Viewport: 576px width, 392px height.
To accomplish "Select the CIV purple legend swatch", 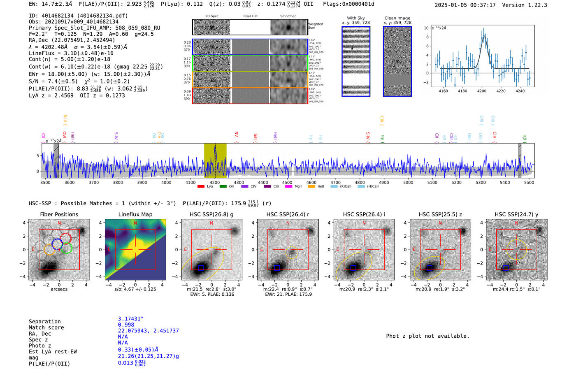I will click(x=245, y=187).
